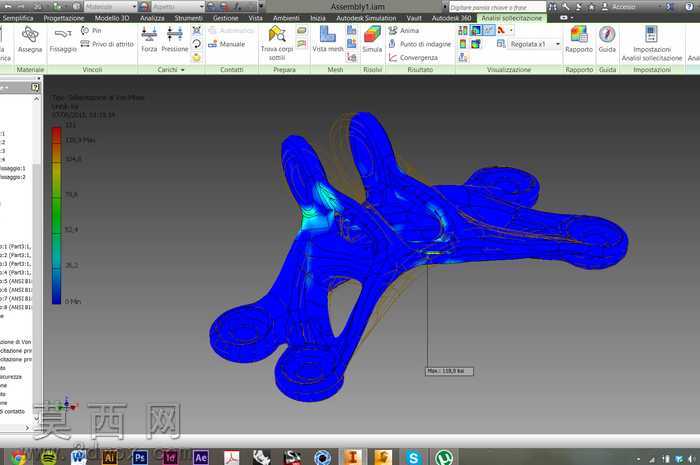The height and width of the screenshot is (465, 700).
Task: Open the Progettazione ribbon tab
Action: tap(63, 18)
